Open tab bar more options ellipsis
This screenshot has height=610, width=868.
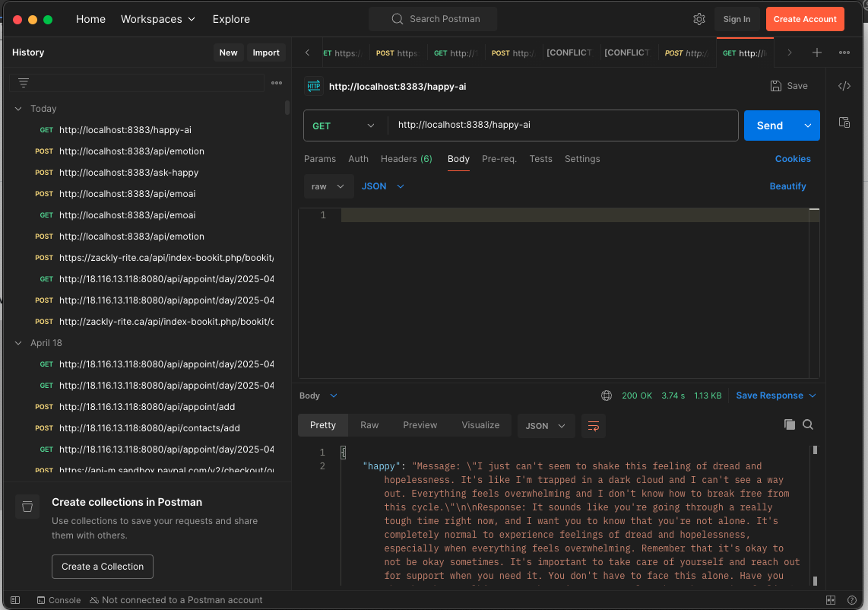pyautogui.click(x=844, y=52)
